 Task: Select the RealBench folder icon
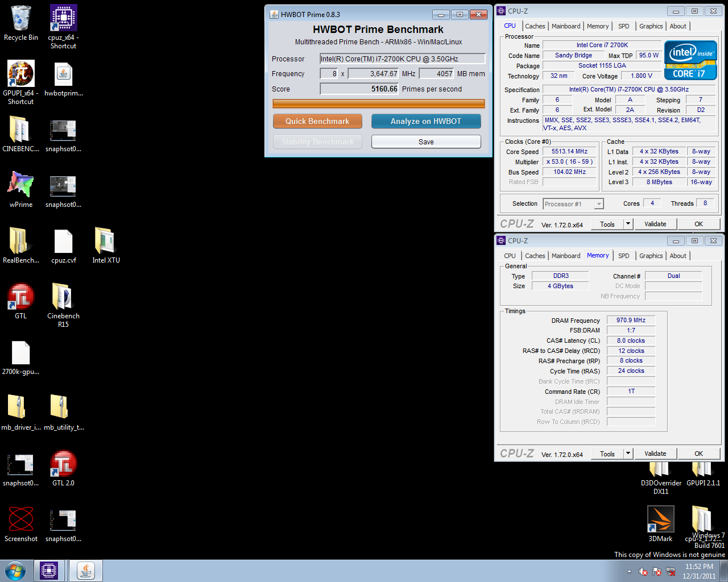(21, 246)
